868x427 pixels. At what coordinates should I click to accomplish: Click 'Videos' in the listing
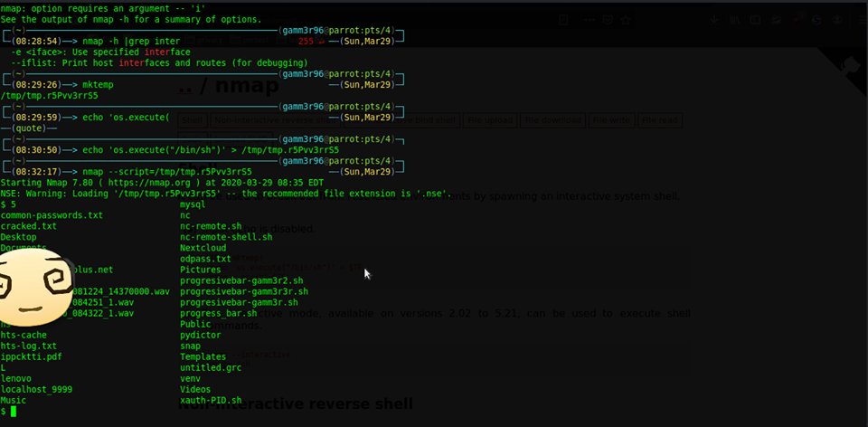click(195, 389)
